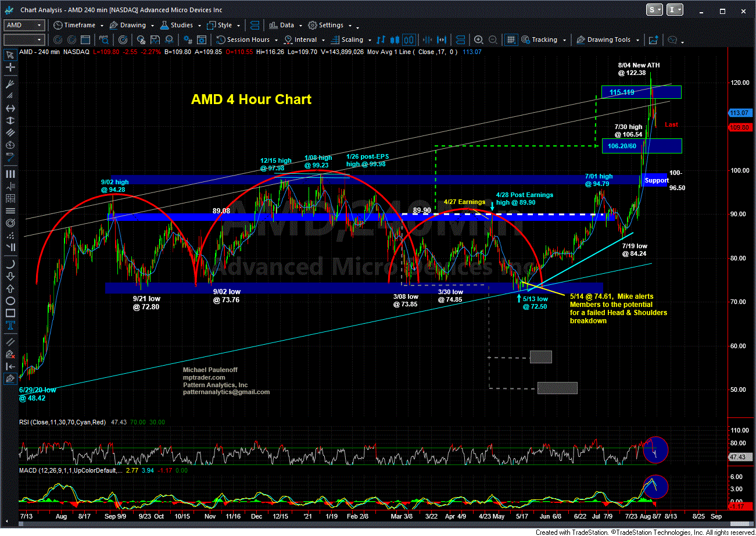
Task: Click the refresh circular arrow icon
Action: point(59,40)
